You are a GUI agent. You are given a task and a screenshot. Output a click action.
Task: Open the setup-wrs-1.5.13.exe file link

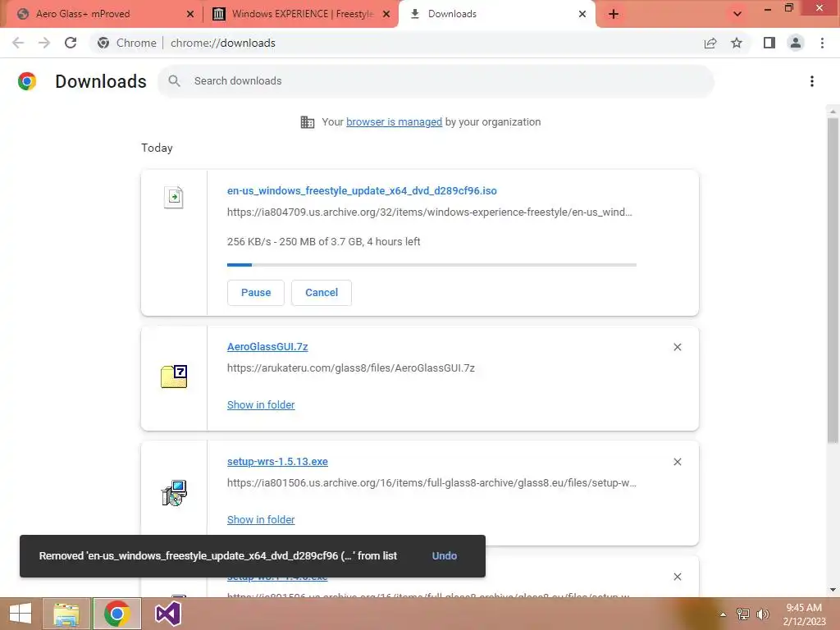click(x=277, y=461)
